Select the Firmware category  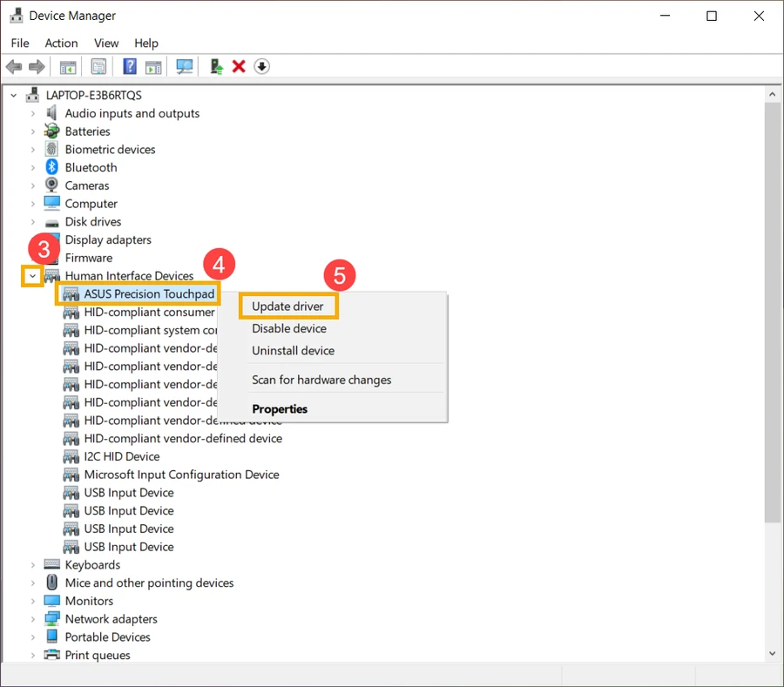(89, 258)
